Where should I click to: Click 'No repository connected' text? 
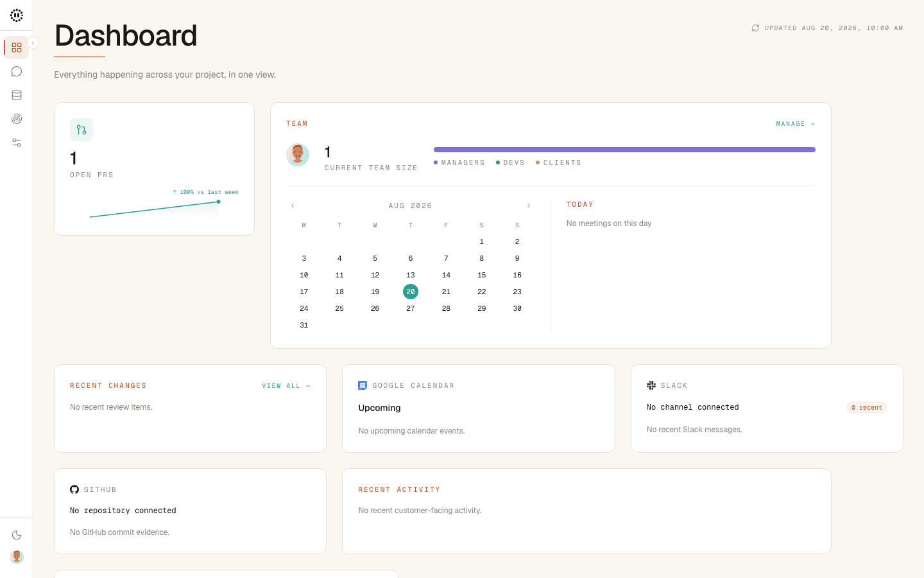[123, 511]
